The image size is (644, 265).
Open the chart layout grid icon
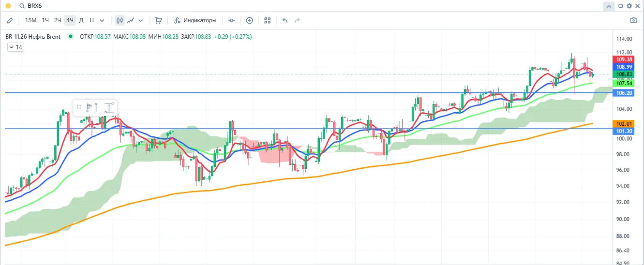pyautogui.click(x=268, y=20)
